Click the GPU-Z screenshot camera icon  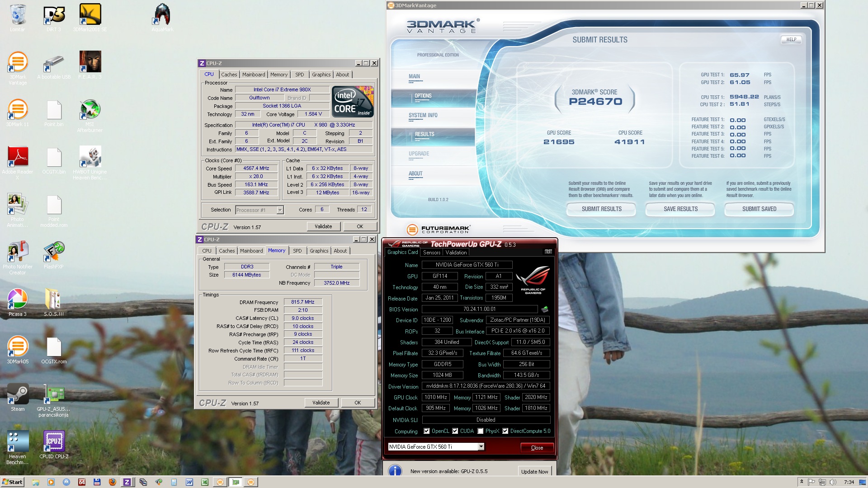coord(548,252)
